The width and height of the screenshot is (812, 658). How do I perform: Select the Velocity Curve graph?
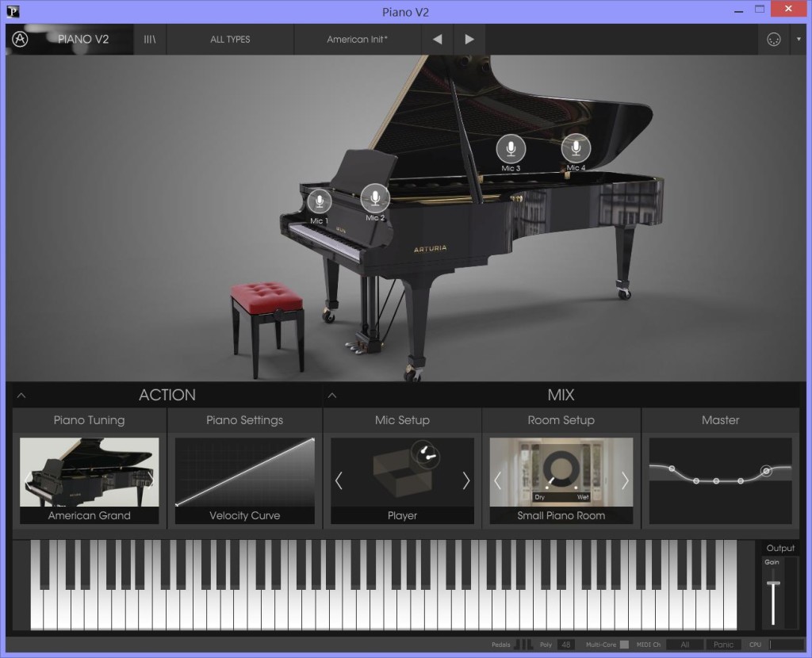point(244,472)
